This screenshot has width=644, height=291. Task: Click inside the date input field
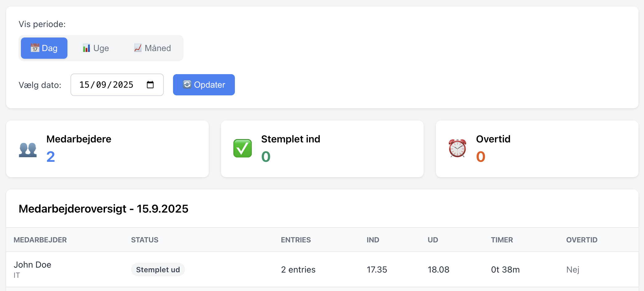coord(106,85)
